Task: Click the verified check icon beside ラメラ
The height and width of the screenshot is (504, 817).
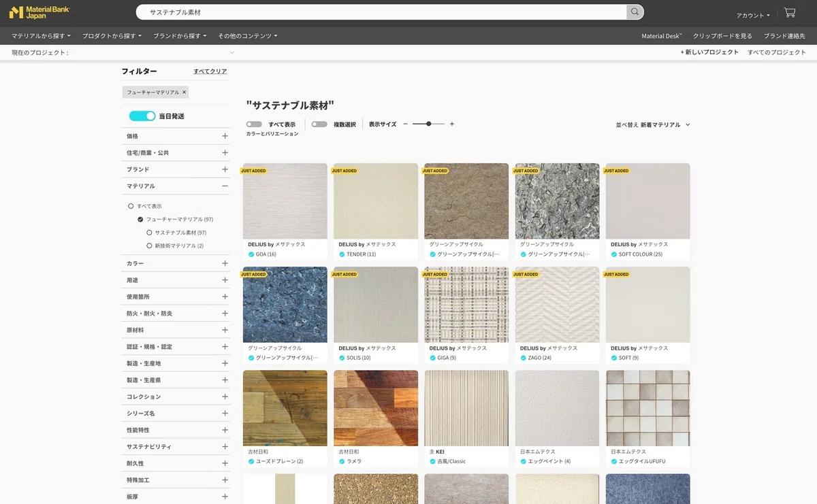Action: pyautogui.click(x=342, y=461)
